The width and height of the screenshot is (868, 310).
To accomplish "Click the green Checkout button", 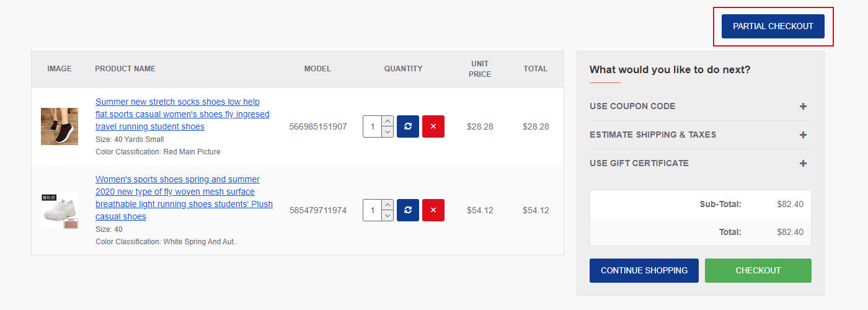I will click(x=758, y=270).
